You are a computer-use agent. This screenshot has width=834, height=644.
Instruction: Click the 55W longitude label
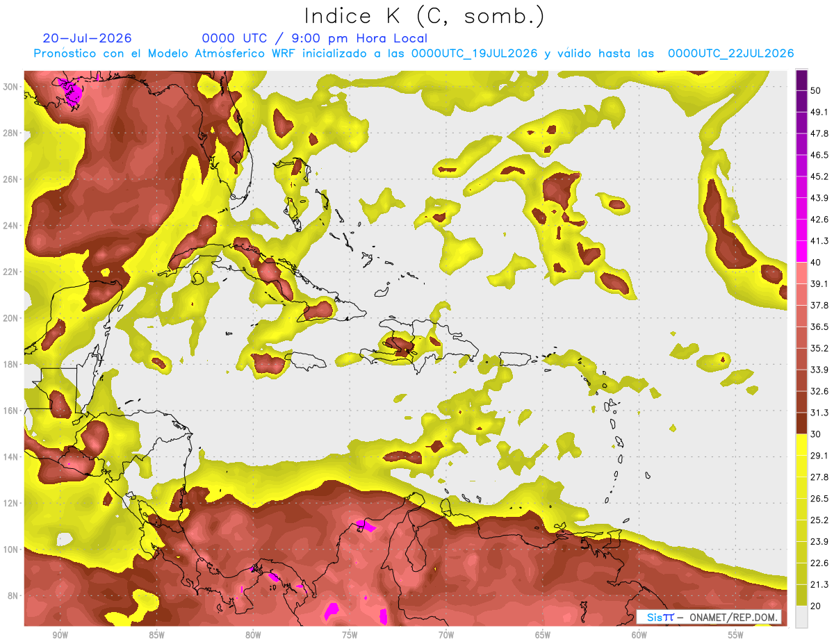[736, 635]
